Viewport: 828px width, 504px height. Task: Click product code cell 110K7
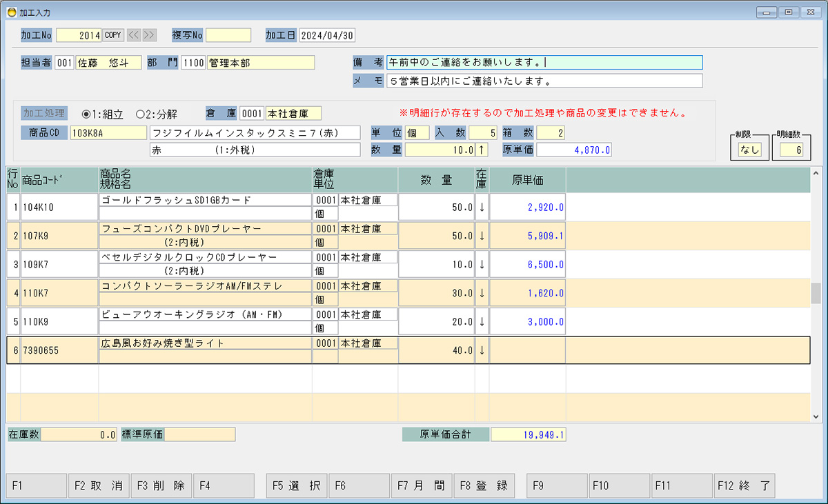[x=59, y=293]
